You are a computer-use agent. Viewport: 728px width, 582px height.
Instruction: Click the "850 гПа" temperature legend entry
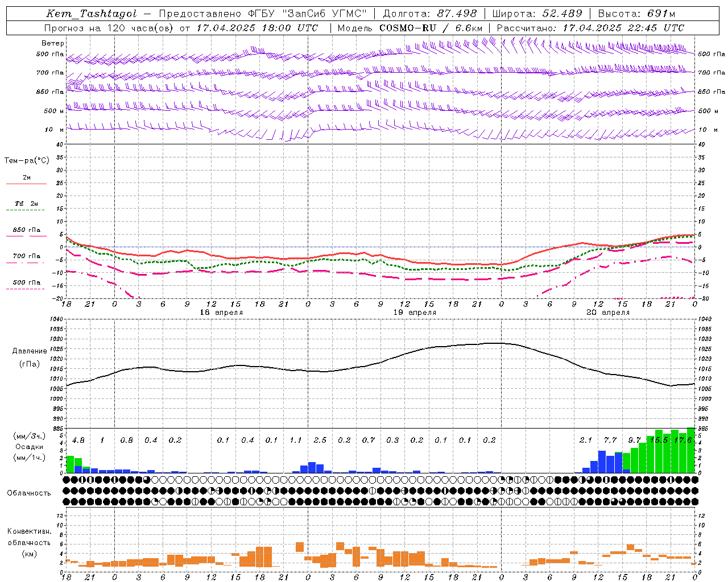click(x=27, y=230)
